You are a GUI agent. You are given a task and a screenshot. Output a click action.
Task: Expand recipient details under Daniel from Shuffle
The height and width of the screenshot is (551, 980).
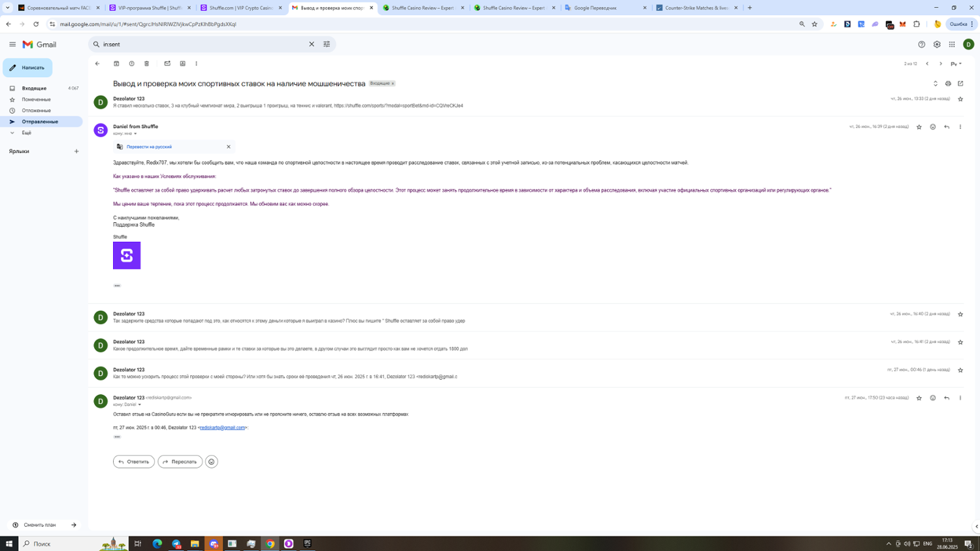pos(135,134)
